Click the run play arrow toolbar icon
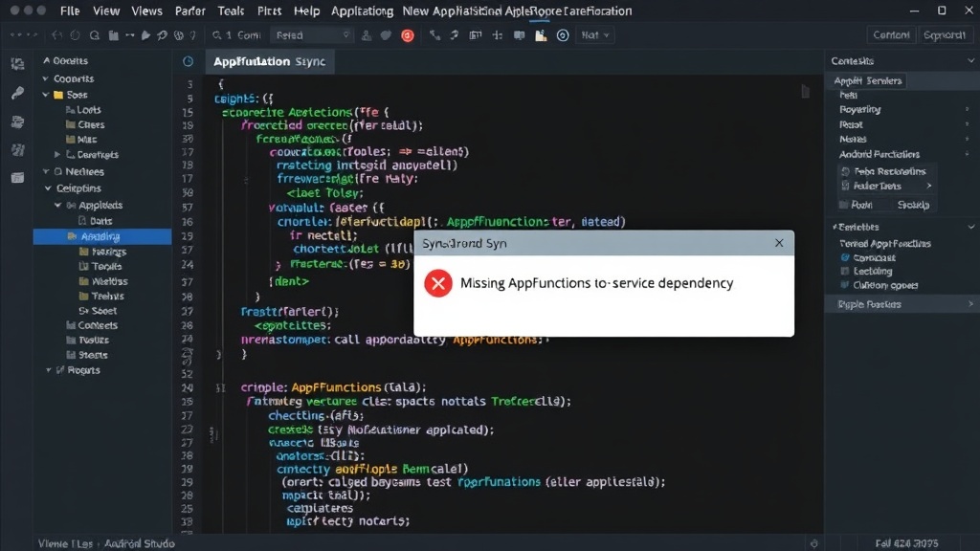This screenshot has height=551, width=980. 145,35
